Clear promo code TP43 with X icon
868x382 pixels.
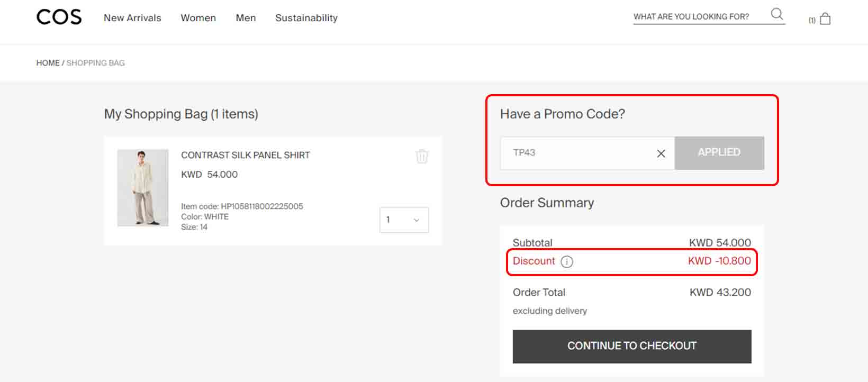(661, 153)
